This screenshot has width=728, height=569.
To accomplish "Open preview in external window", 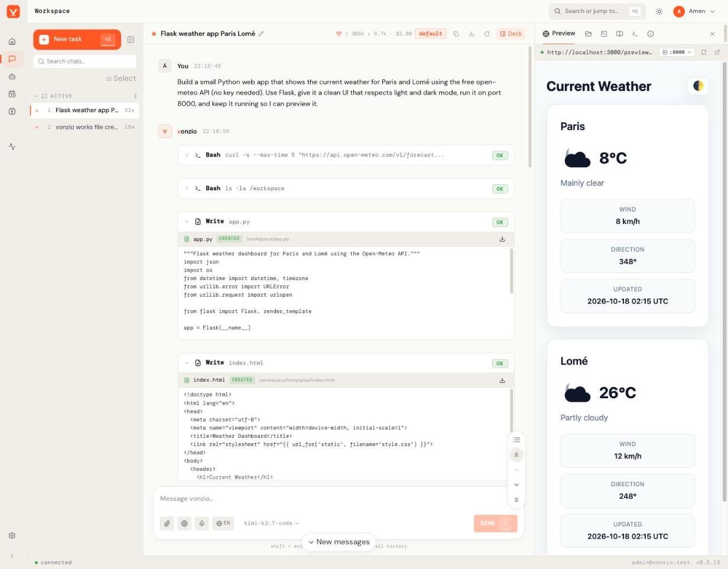I will (717, 52).
